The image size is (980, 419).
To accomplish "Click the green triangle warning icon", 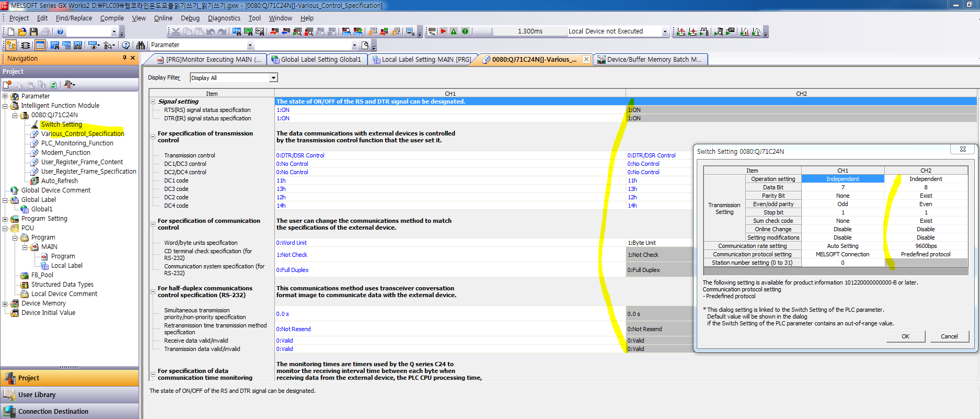I will coord(454,31).
